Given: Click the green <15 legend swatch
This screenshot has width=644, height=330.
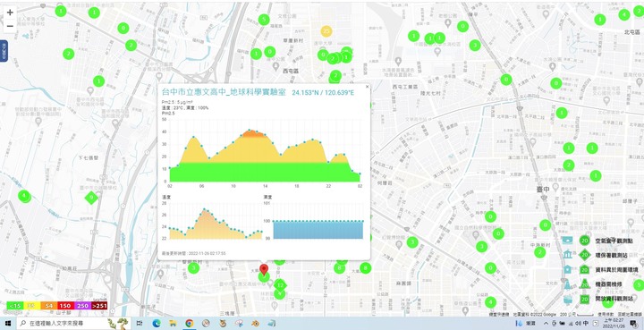Looking at the screenshot, I should pos(15,305).
